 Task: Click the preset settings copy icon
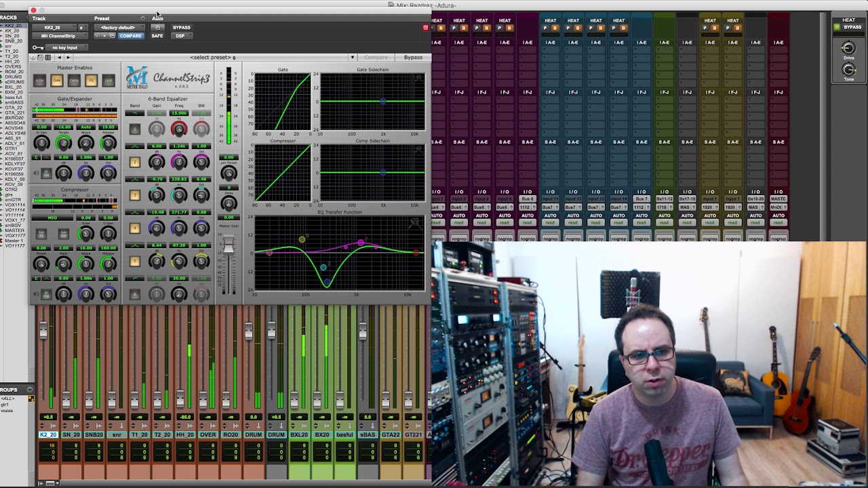pyautogui.click(x=112, y=35)
